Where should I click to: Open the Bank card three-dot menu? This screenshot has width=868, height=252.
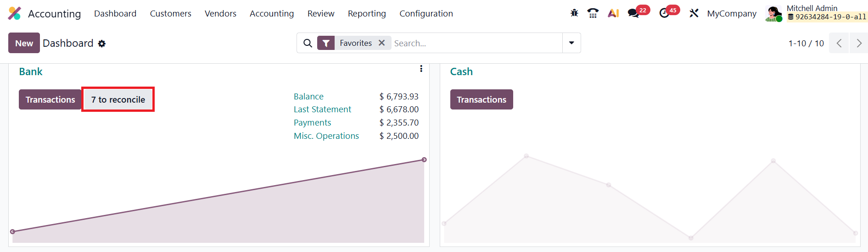tap(421, 69)
